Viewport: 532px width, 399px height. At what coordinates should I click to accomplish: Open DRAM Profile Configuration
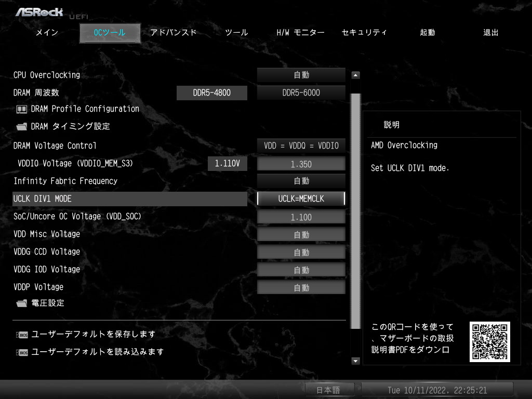click(x=85, y=109)
